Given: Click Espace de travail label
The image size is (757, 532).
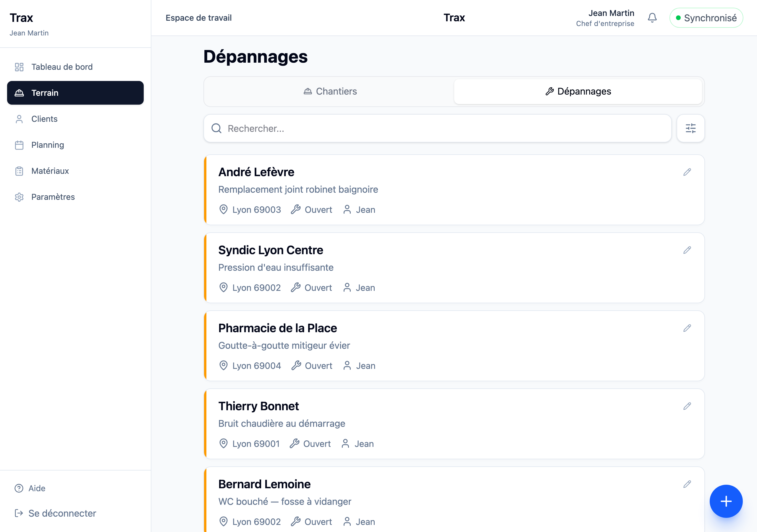Looking at the screenshot, I should [198, 18].
